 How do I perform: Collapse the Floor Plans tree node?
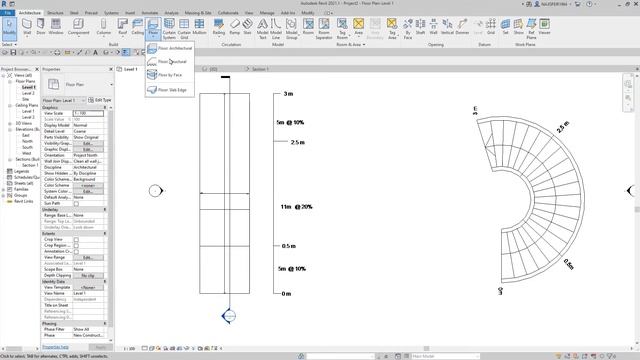click(x=10, y=81)
